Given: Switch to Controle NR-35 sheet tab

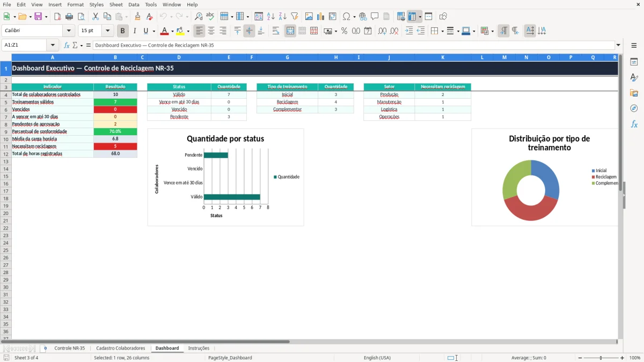Looking at the screenshot, I should pos(70,349).
